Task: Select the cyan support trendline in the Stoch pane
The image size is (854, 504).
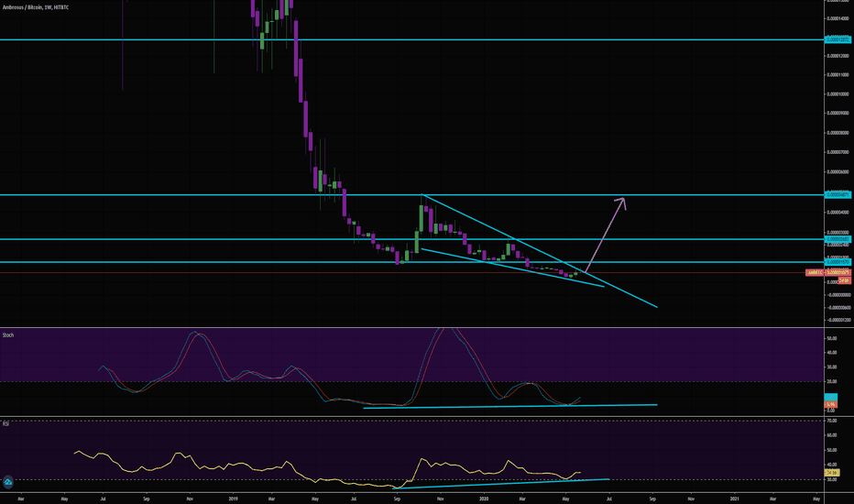Action: (510, 407)
